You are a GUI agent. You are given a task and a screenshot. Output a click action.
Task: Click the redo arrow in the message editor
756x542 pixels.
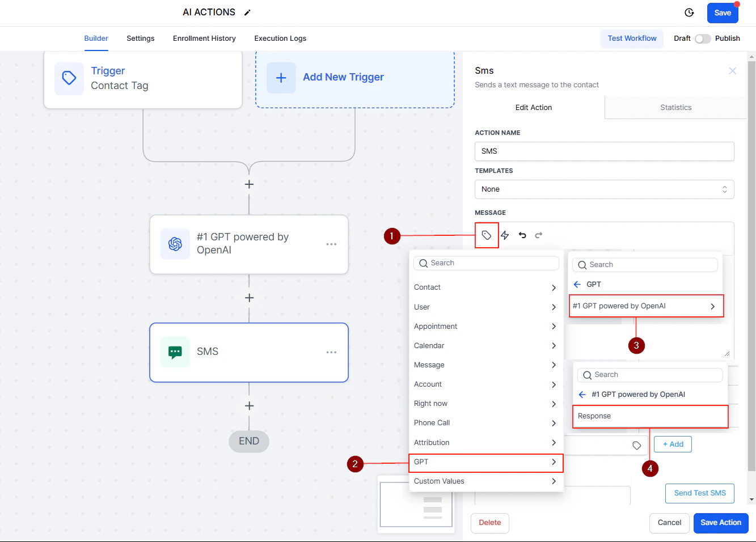[538, 235]
